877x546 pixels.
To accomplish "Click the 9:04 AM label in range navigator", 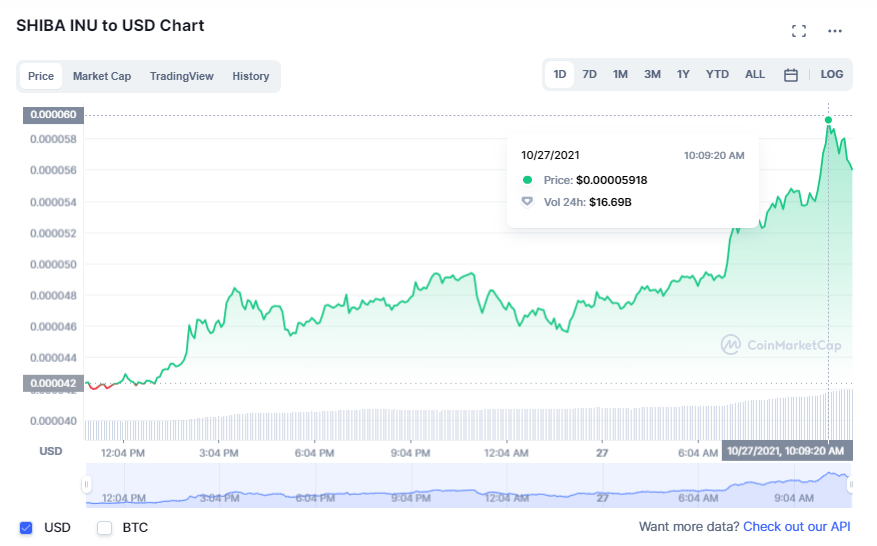I will coord(794,498).
